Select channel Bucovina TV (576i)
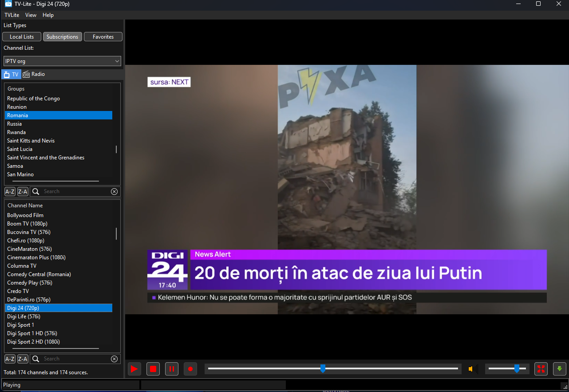The image size is (569, 392). [59, 232]
